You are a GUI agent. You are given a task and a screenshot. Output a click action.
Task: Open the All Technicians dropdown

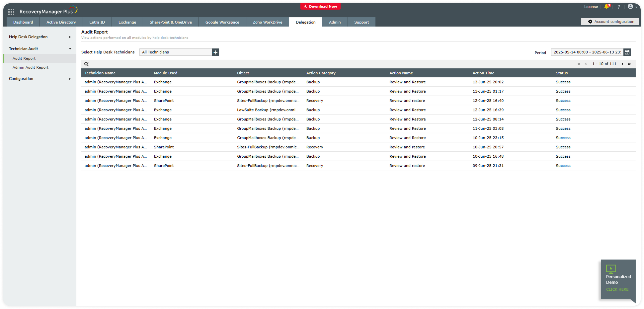(176, 52)
